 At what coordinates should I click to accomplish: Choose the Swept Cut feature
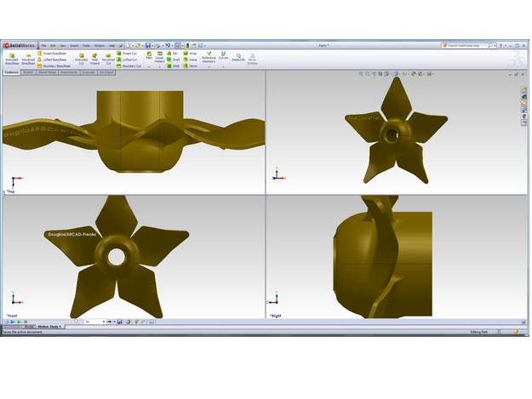127,54
